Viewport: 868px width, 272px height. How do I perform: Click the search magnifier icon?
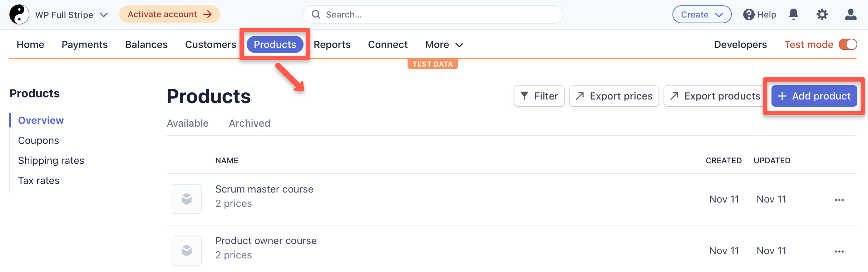click(316, 14)
